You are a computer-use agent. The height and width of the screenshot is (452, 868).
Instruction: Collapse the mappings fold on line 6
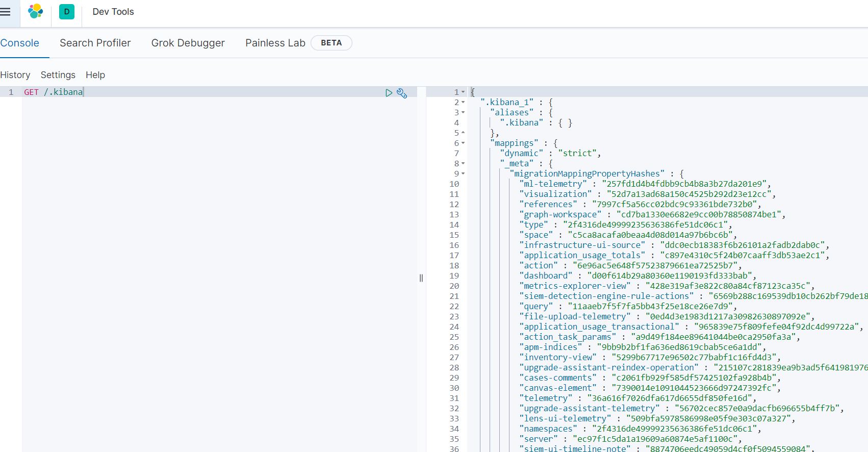coord(463,143)
